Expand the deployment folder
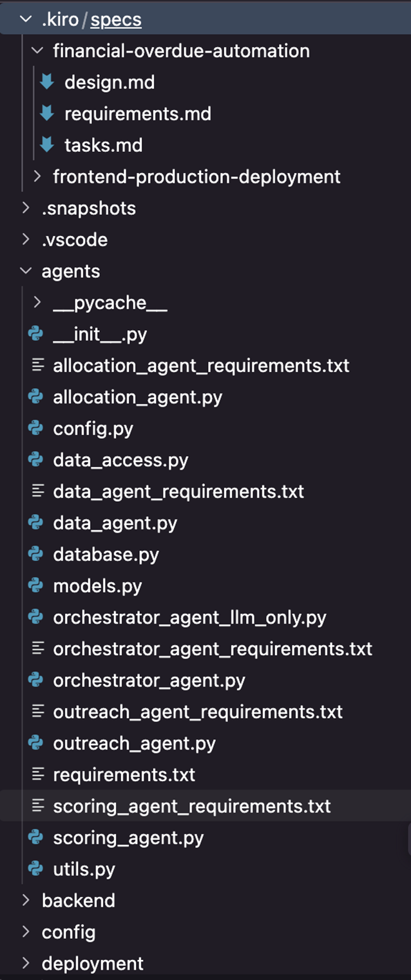Viewport: 411px width, 980px height. 26,963
